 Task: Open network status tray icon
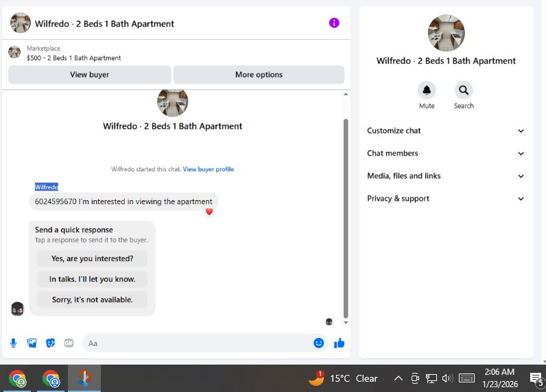[431, 378]
